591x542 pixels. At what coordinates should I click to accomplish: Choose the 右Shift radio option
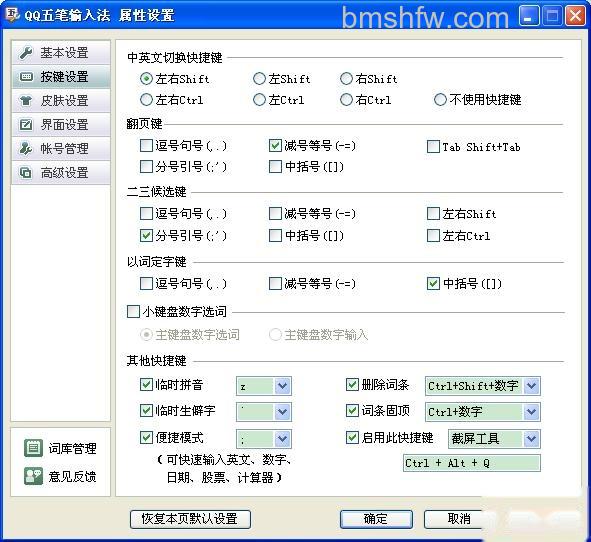tap(346, 79)
